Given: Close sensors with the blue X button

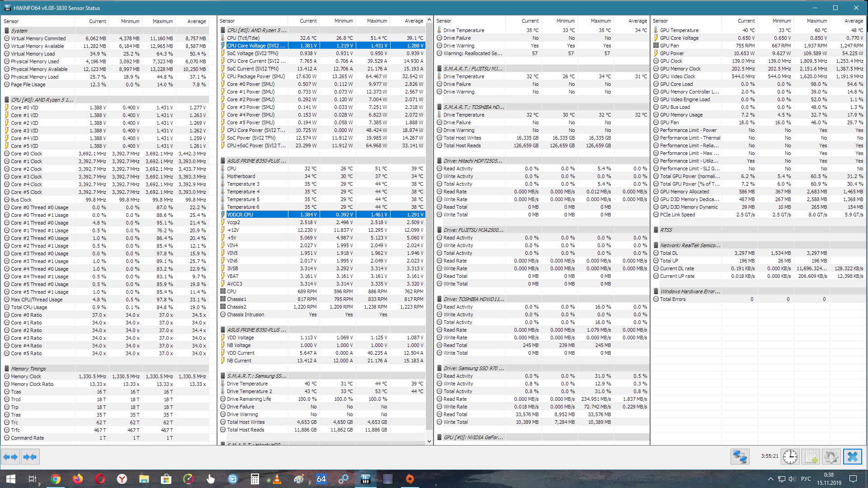Looking at the screenshot, I should 852,457.
